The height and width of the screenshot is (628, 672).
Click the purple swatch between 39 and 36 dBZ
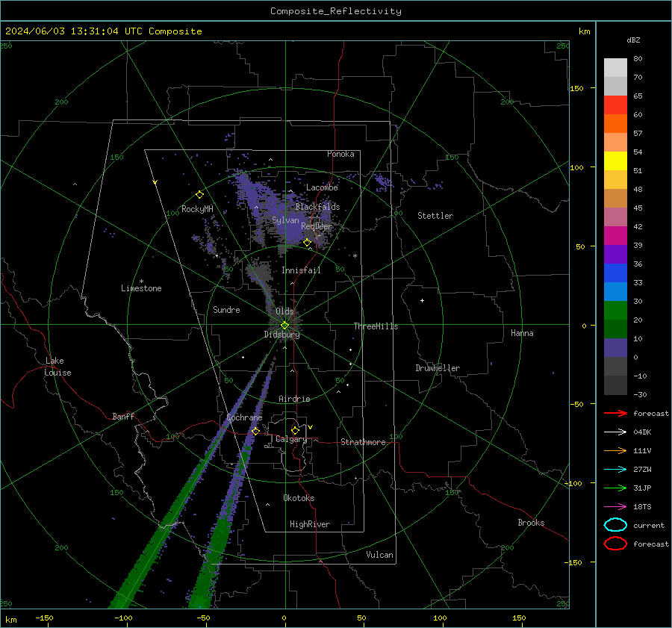pyautogui.click(x=615, y=254)
